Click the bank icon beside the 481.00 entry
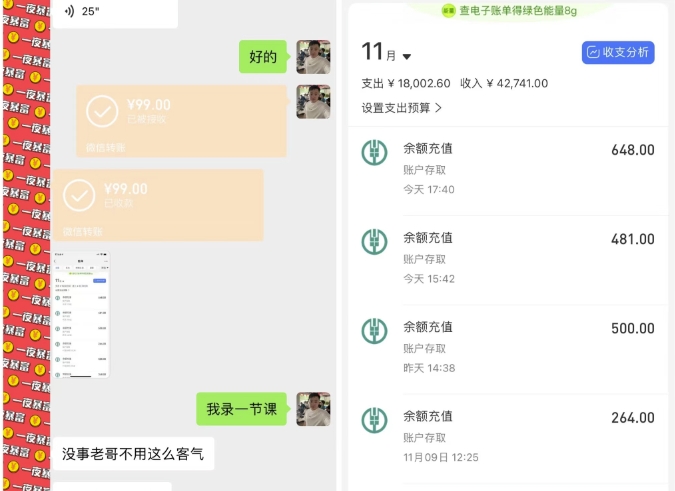 tap(375, 240)
